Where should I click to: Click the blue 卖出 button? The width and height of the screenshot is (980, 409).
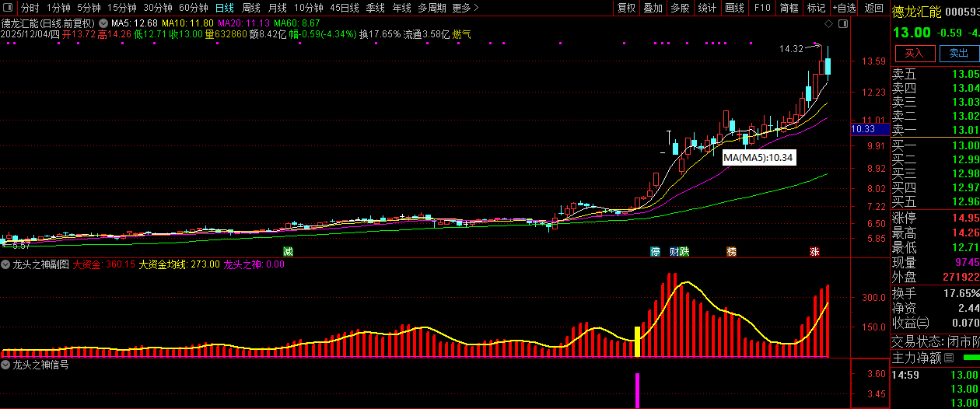click(x=958, y=53)
